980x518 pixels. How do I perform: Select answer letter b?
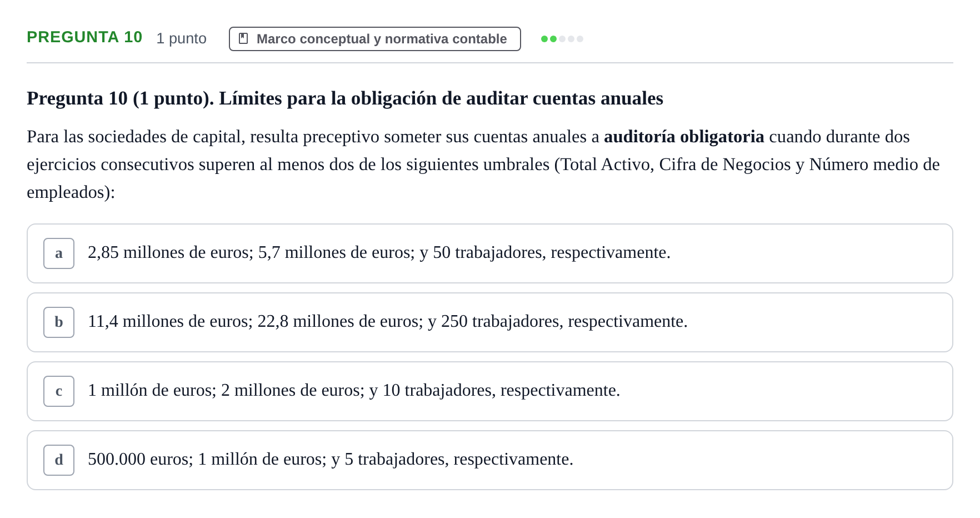tap(59, 322)
